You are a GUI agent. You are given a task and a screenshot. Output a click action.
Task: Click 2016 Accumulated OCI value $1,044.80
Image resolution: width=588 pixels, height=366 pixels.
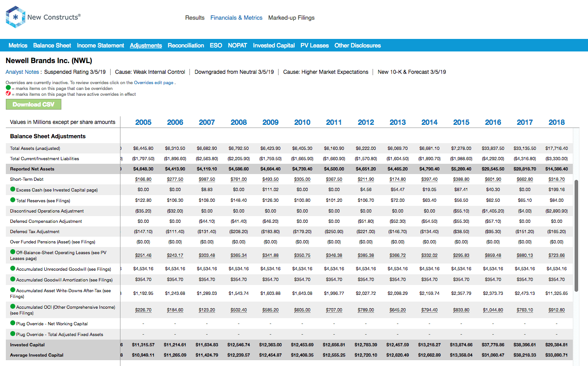[493, 310]
